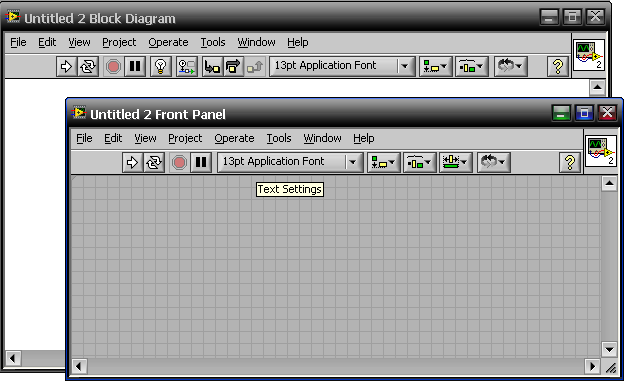The width and height of the screenshot is (626, 381).
Task: Open Edit menu in Front Panel window
Action: click(x=113, y=138)
